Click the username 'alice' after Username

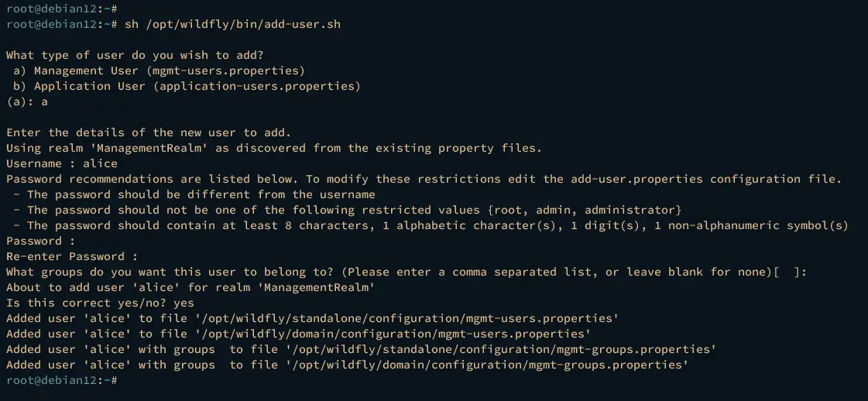100,163
